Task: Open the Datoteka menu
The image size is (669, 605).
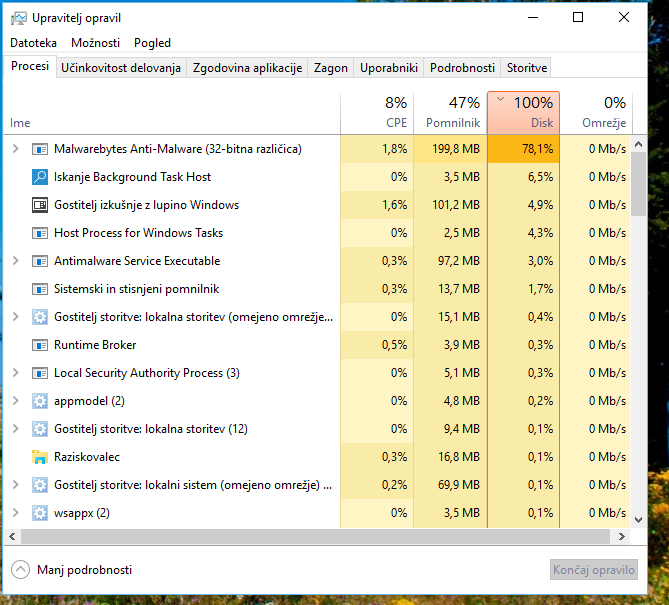Action: pyautogui.click(x=33, y=43)
